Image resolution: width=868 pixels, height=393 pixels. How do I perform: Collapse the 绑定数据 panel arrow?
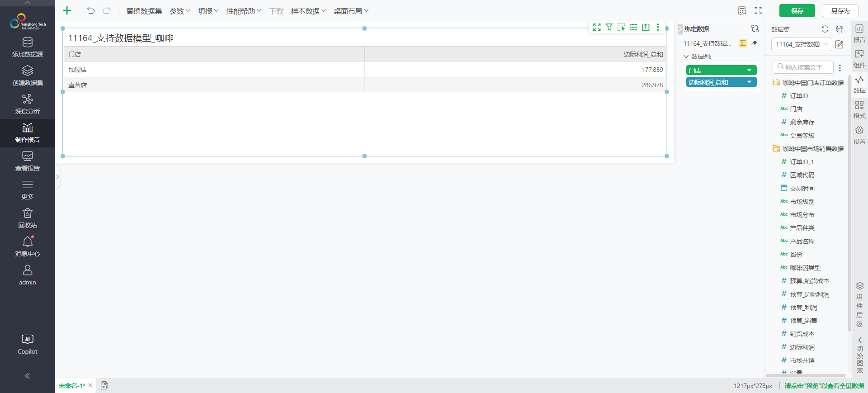[680, 29]
